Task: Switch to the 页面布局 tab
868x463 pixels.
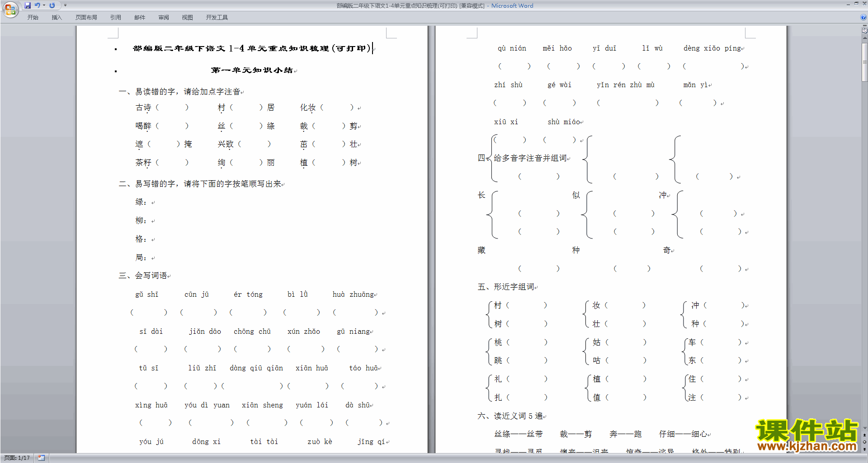Action: click(86, 18)
